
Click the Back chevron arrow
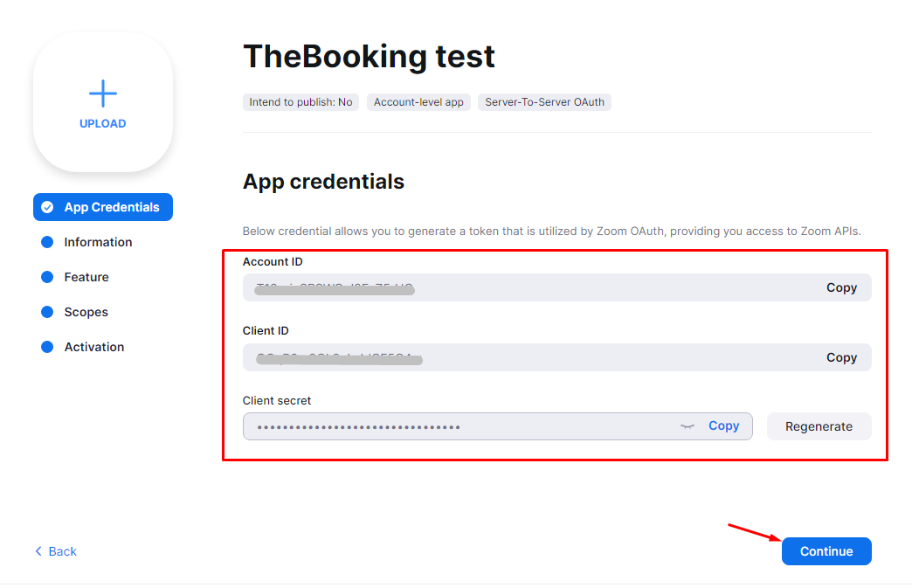[x=38, y=551]
